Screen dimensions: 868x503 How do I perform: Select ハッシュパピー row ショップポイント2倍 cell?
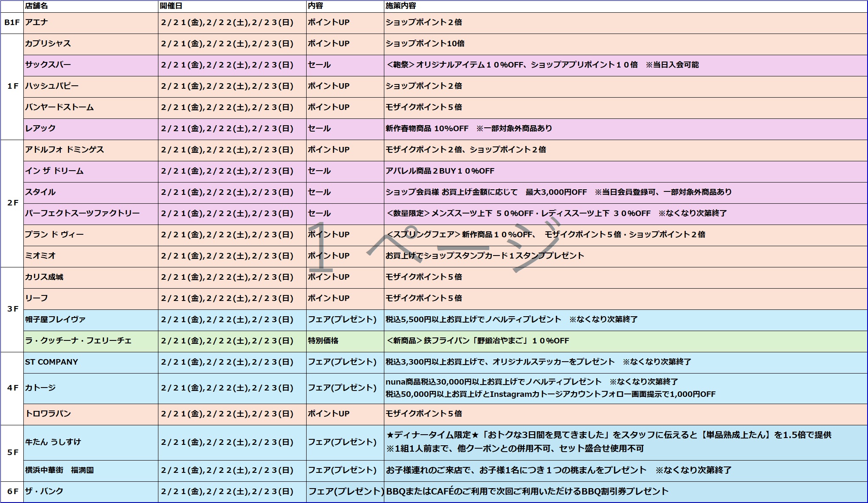tap(626, 87)
